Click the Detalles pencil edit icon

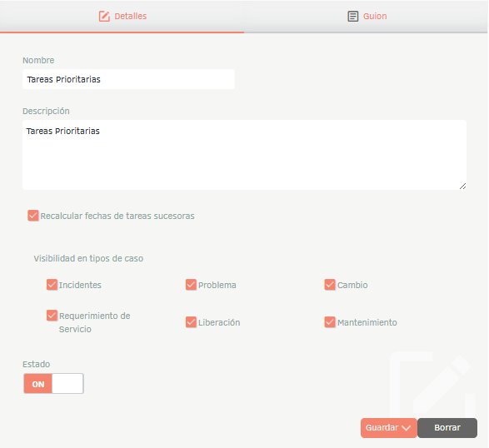(x=104, y=16)
